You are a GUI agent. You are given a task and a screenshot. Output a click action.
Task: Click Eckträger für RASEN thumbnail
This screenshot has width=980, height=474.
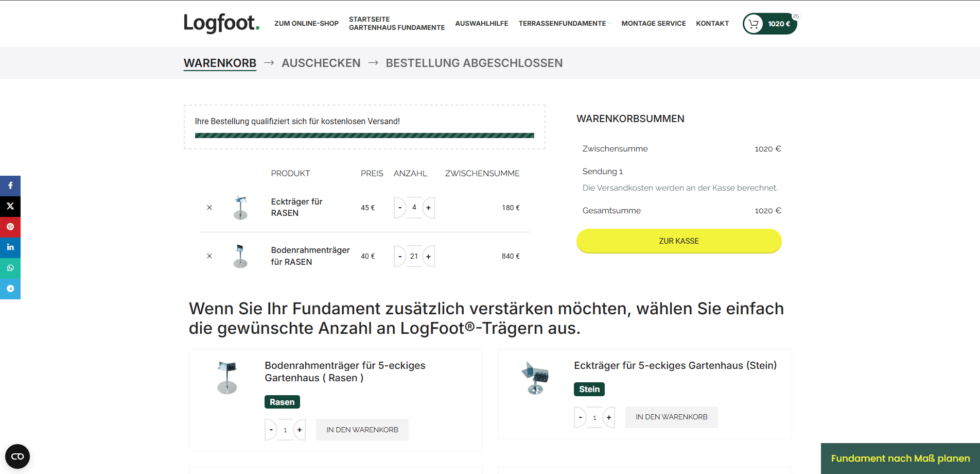click(240, 208)
